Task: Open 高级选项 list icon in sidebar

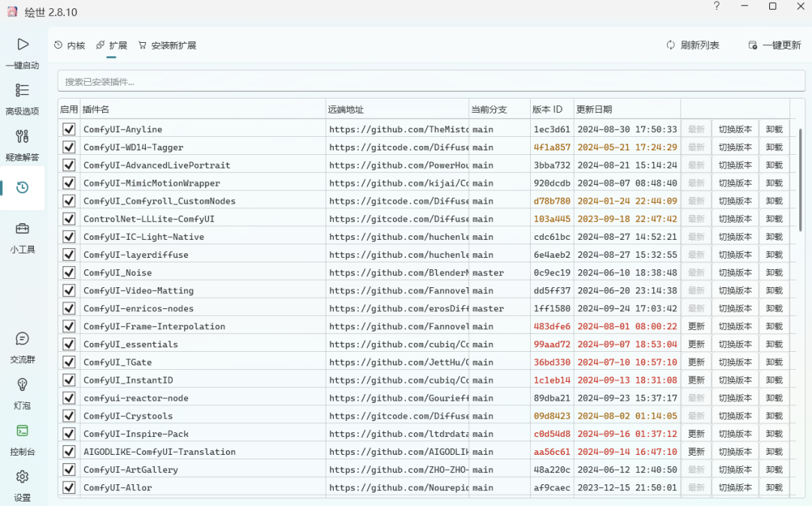Action: pyautogui.click(x=23, y=90)
